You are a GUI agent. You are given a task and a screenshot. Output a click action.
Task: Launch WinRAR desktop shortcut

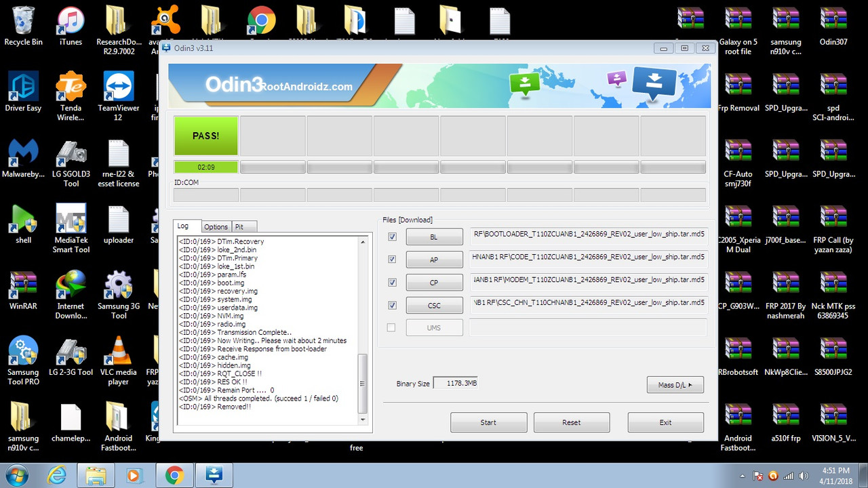[23, 290]
